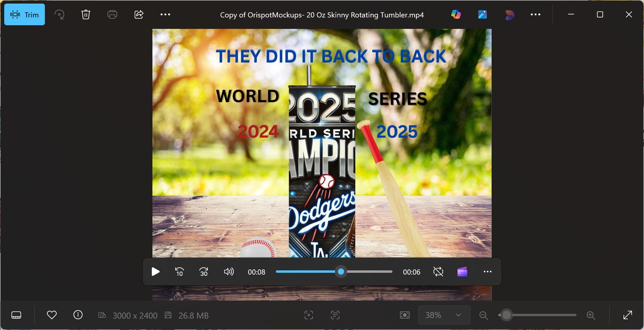Click the visual search scan icon

click(309, 315)
